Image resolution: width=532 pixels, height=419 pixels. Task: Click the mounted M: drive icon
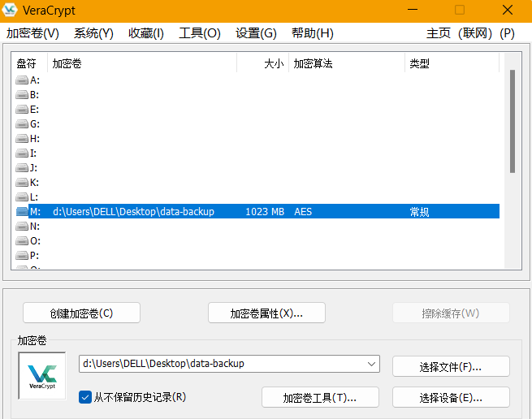(x=22, y=212)
